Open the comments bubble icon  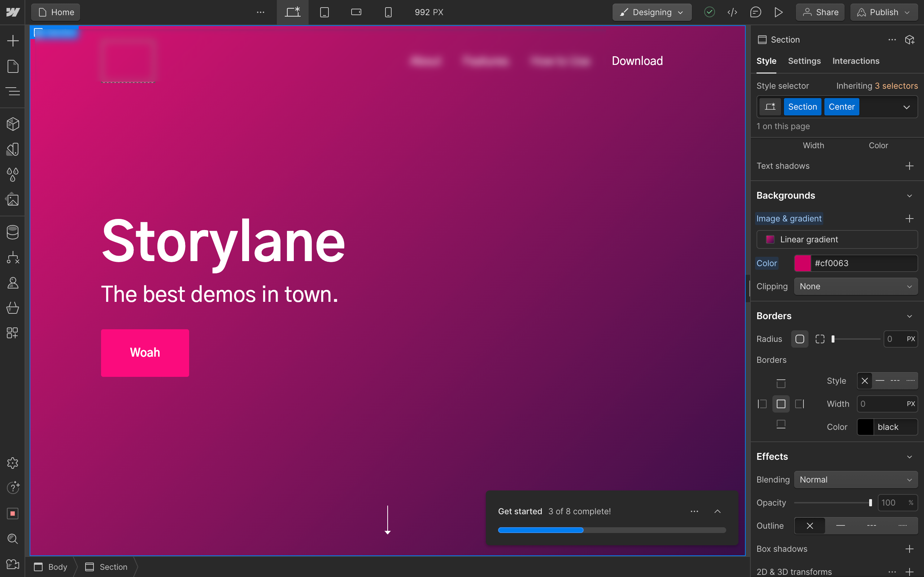[755, 12]
